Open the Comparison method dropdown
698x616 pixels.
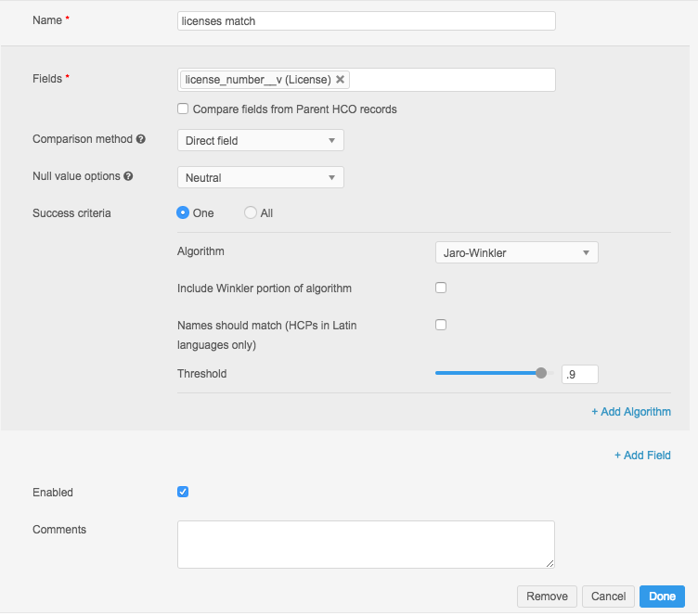[x=260, y=140]
